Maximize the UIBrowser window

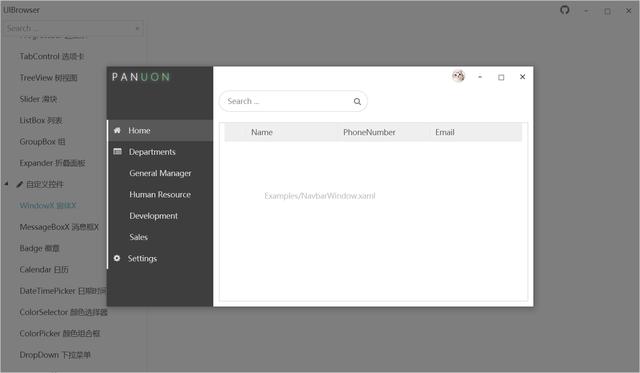coord(607,11)
